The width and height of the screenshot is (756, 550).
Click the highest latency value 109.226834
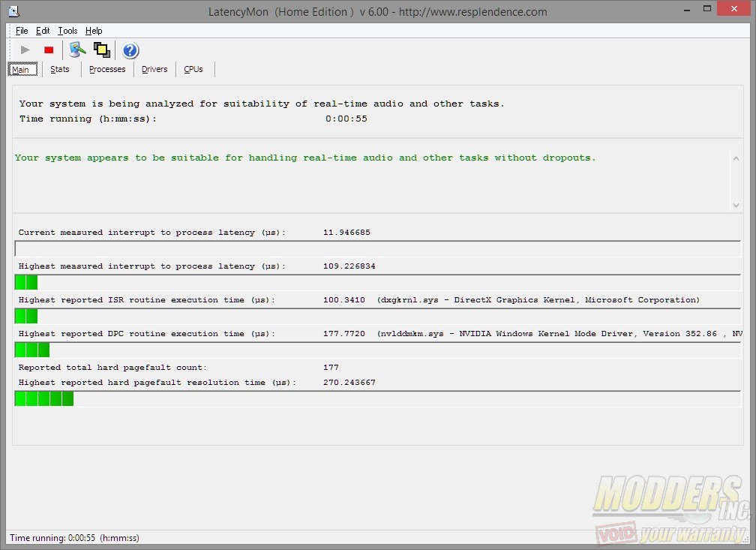[349, 266]
